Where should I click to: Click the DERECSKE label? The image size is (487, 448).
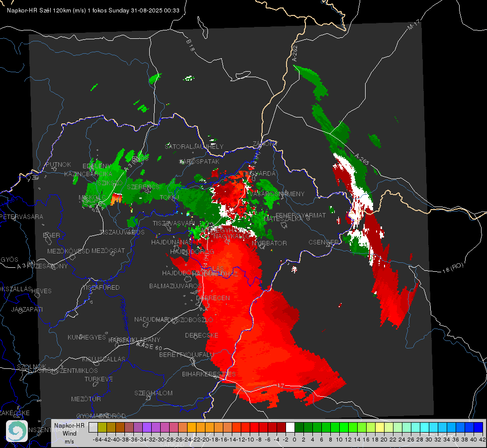click(201, 336)
